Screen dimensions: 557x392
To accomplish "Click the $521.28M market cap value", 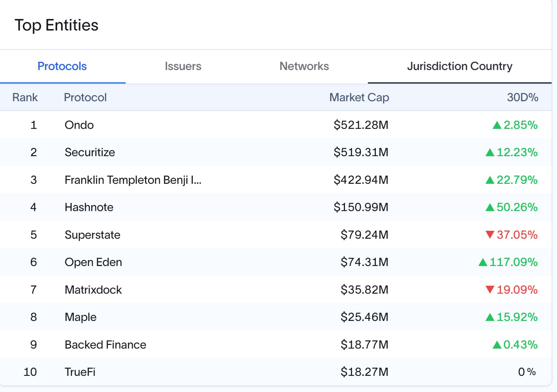I will point(361,125).
